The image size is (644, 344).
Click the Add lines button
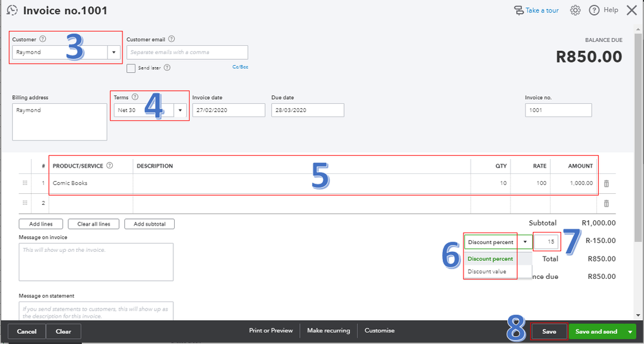41,224
